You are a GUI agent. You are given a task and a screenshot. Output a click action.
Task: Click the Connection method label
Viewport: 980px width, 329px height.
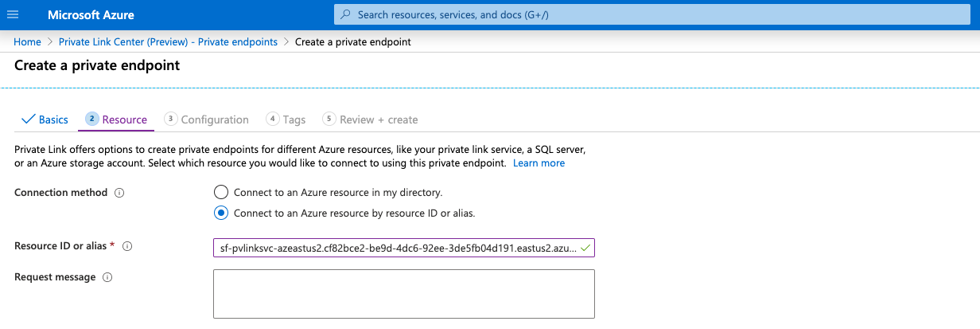click(x=60, y=193)
